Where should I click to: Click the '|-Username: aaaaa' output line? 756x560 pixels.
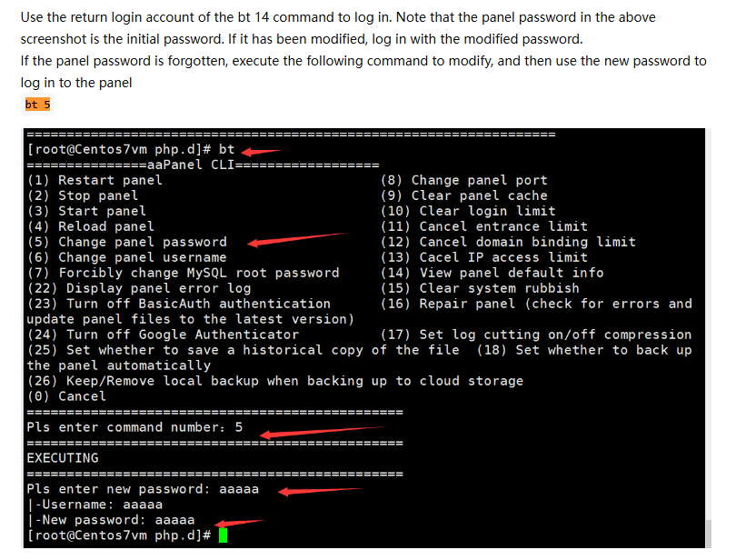94,505
